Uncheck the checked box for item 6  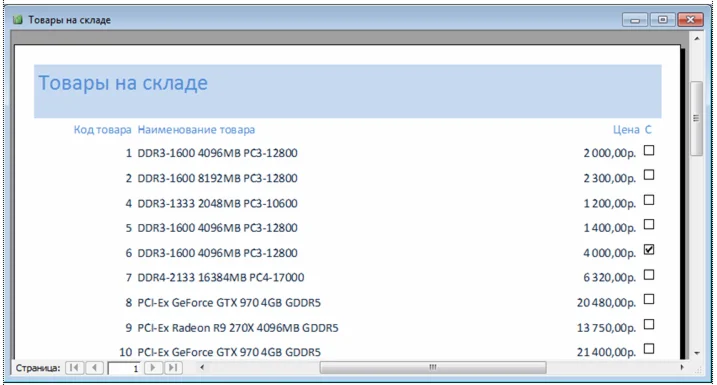tap(649, 250)
